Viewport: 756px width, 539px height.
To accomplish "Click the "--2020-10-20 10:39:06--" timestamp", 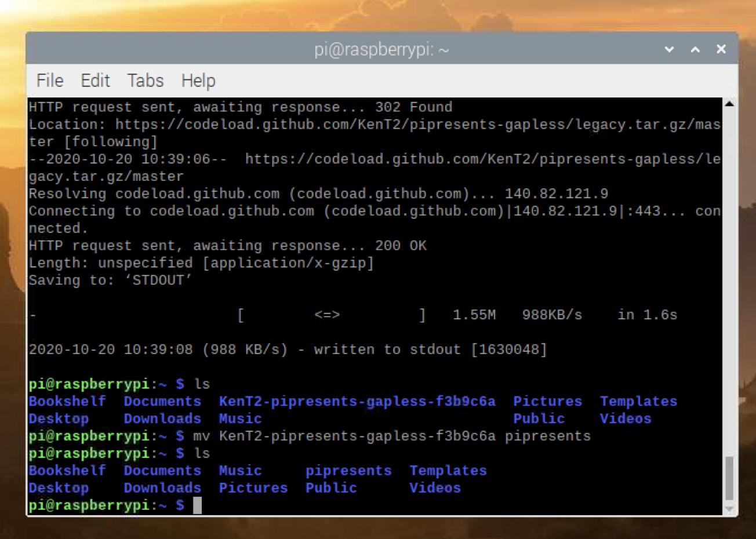I will click(x=128, y=159).
